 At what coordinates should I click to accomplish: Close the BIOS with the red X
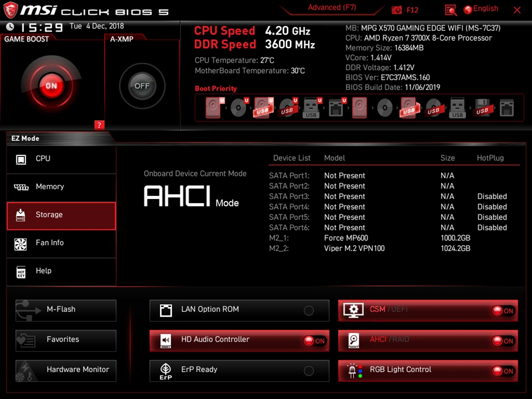pos(517,10)
